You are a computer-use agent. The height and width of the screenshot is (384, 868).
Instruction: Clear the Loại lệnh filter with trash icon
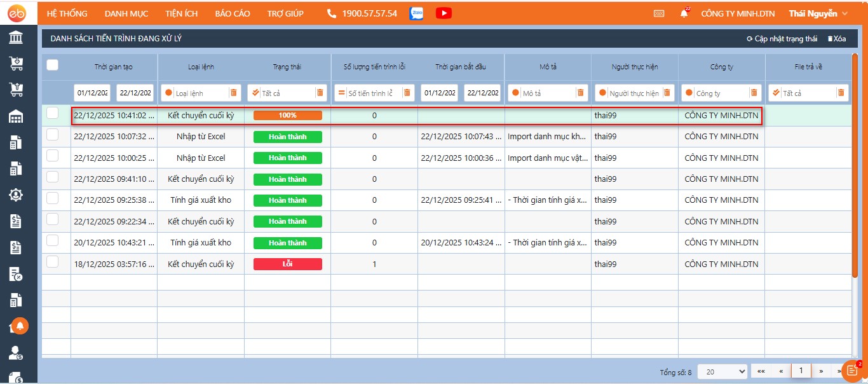[x=233, y=93]
